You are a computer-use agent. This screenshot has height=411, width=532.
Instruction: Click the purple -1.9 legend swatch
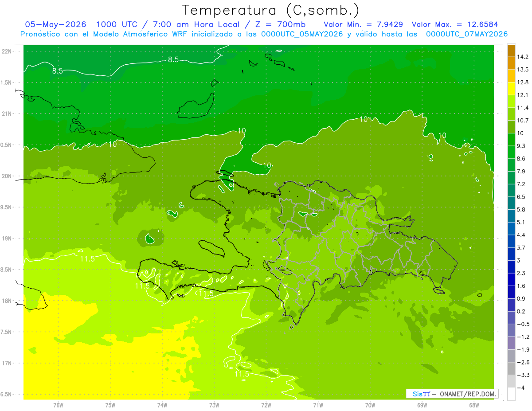(x=511, y=343)
